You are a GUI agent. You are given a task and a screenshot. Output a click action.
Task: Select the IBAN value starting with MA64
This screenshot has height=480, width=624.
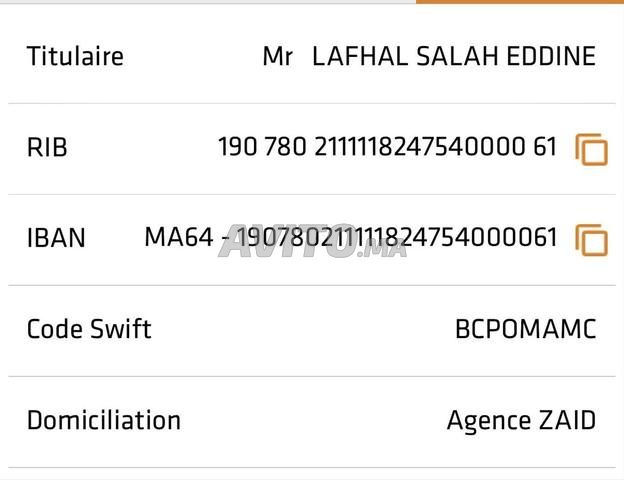(x=351, y=237)
